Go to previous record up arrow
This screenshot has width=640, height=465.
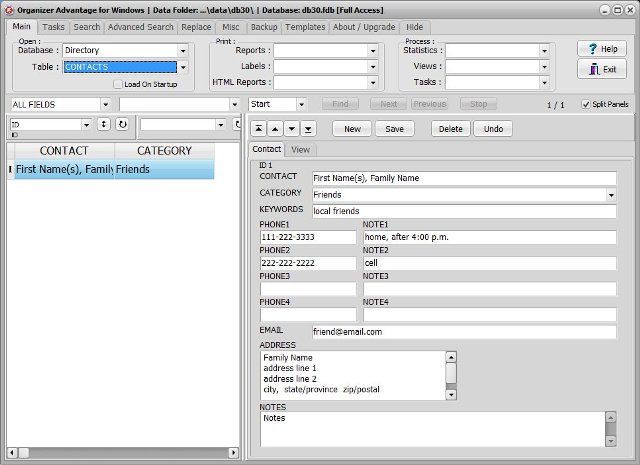[275, 129]
